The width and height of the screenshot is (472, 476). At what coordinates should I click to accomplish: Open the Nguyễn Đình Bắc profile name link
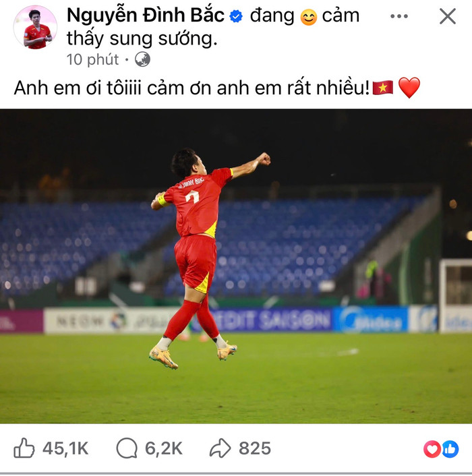coord(146,16)
